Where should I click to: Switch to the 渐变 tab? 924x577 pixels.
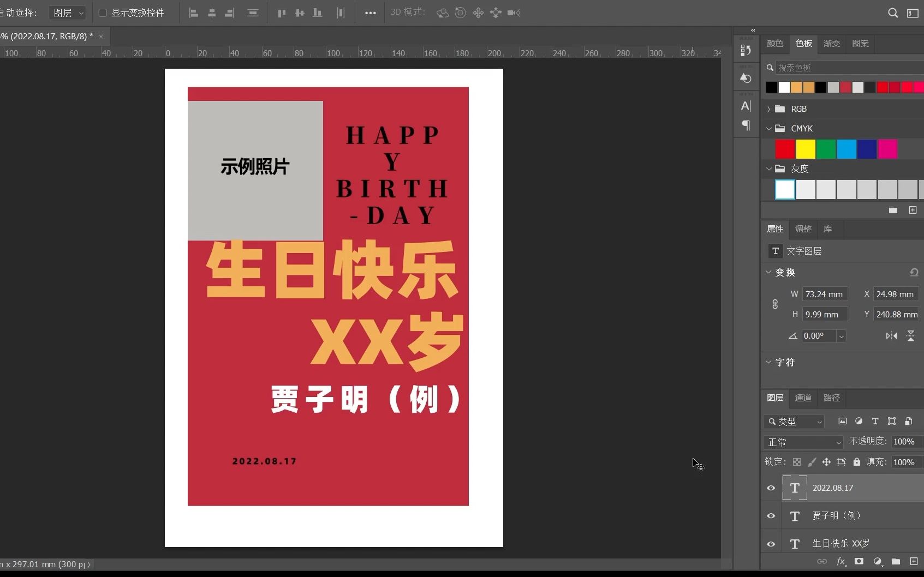tap(832, 44)
